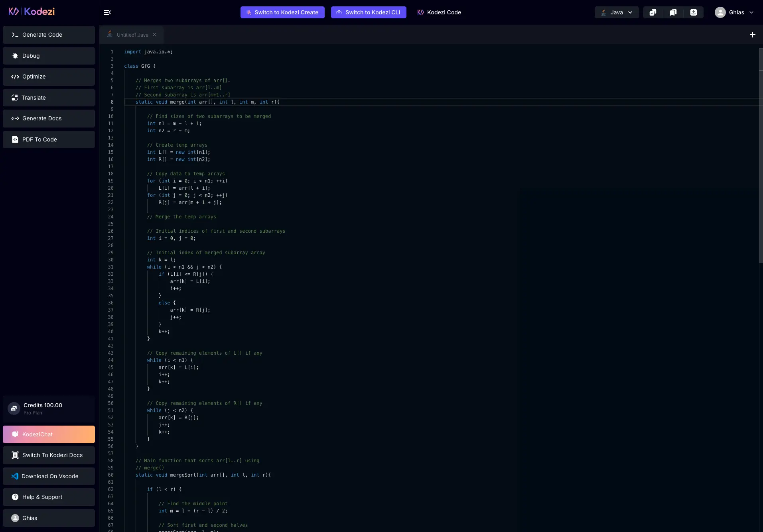763x532 pixels.
Task: Click Switch To Kodezi Docs button
Action: click(49, 455)
